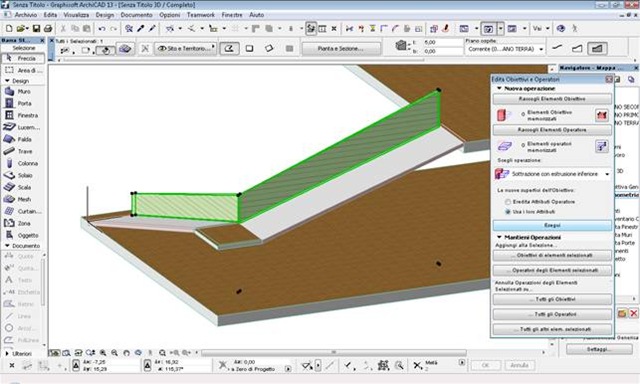Select 'Eredita Attributi Operatore' radio option
This screenshot has width=640, height=384.
(x=508, y=202)
